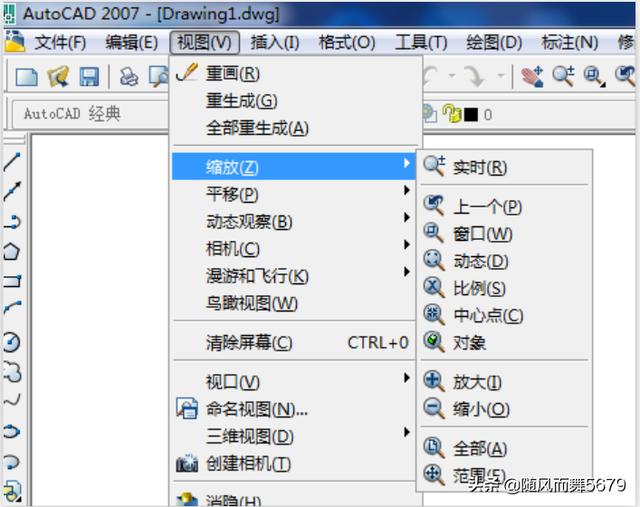Screen dimensions: 640x507
Task: Choose 全部(A) zoom all
Action: pos(504,449)
